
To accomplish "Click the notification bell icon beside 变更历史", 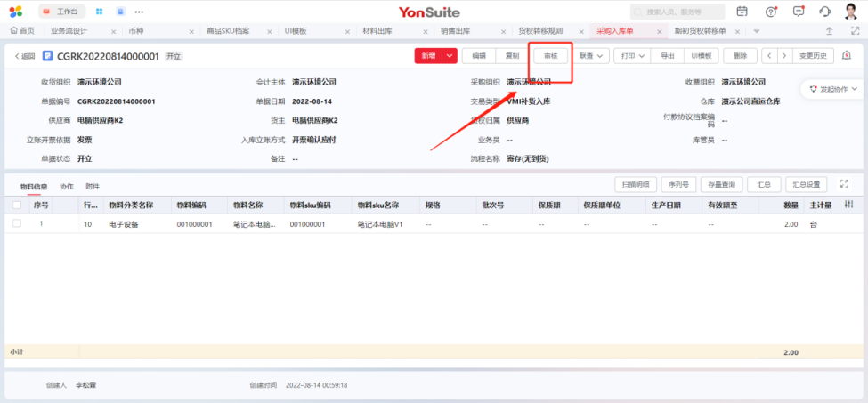I will [846, 56].
